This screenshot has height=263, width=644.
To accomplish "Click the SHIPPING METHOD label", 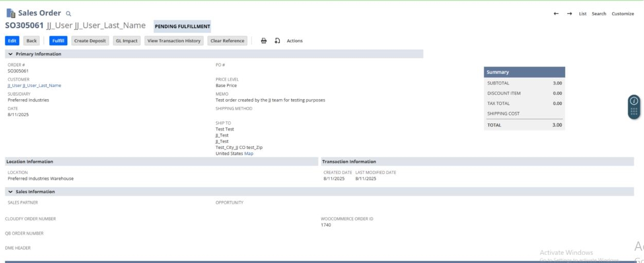I will (x=234, y=108).
